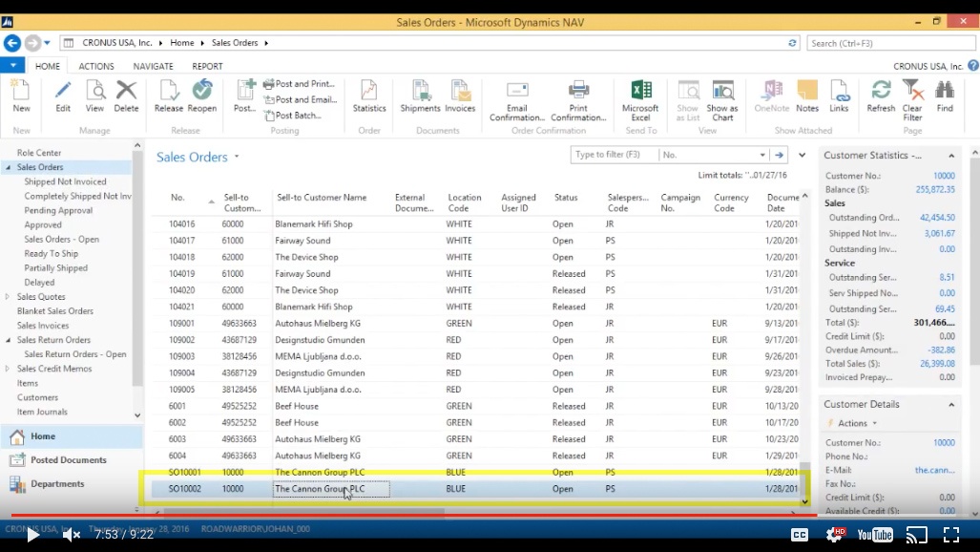Screen dimensions: 980x552
Task: Show as Chart view
Action: [722, 100]
